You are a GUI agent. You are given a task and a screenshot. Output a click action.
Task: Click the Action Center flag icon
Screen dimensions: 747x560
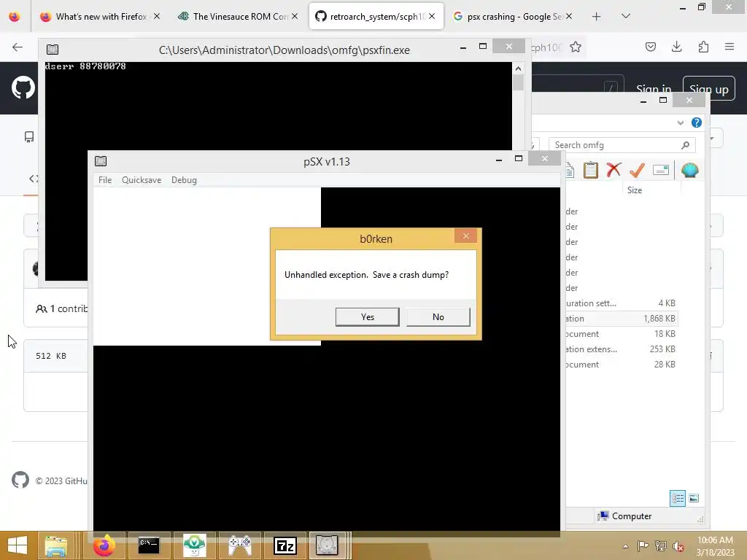pos(643,545)
